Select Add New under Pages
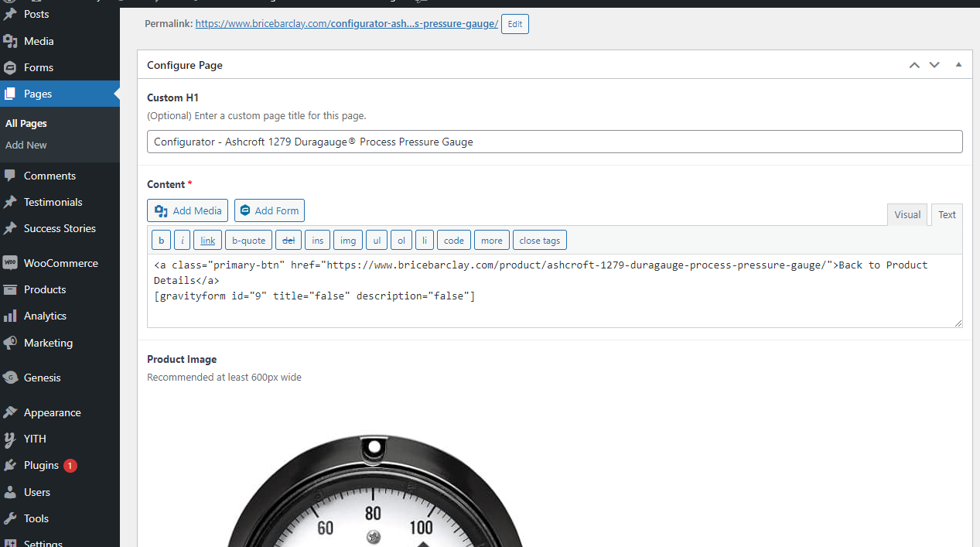Viewport: 980px width, 547px height. (26, 145)
